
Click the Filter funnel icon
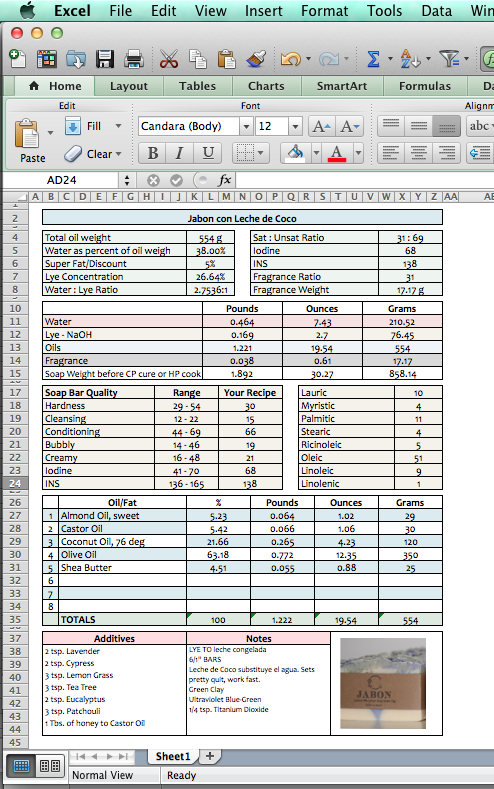tap(449, 59)
